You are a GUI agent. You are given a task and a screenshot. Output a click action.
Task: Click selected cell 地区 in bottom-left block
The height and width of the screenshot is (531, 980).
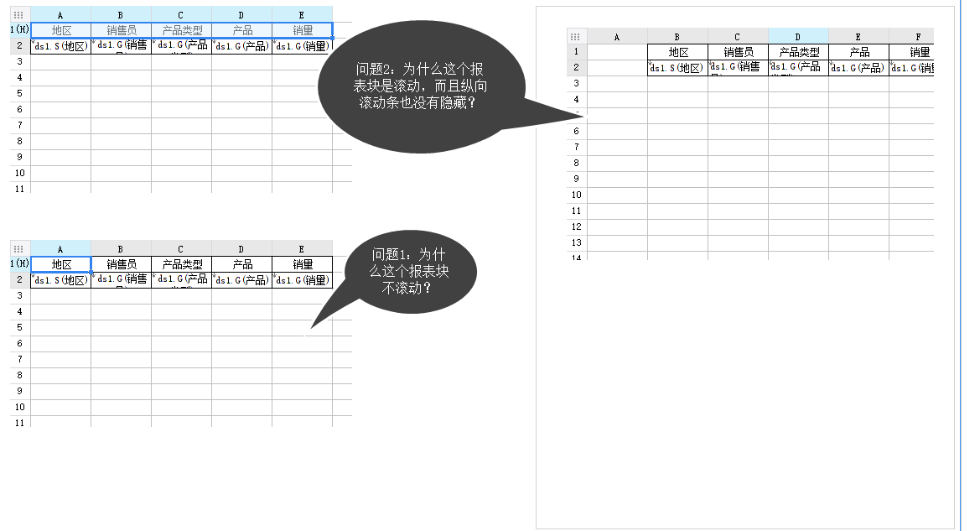click(x=60, y=264)
